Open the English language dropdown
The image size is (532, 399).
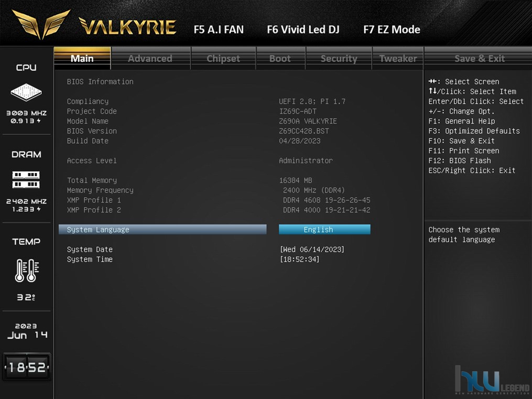pyautogui.click(x=324, y=229)
